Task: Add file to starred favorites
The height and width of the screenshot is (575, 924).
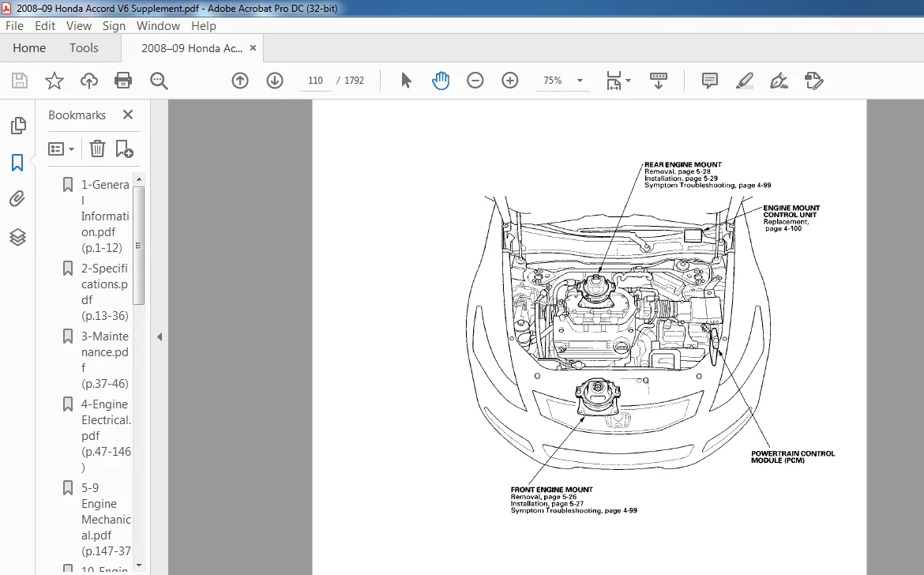Action: coord(54,81)
